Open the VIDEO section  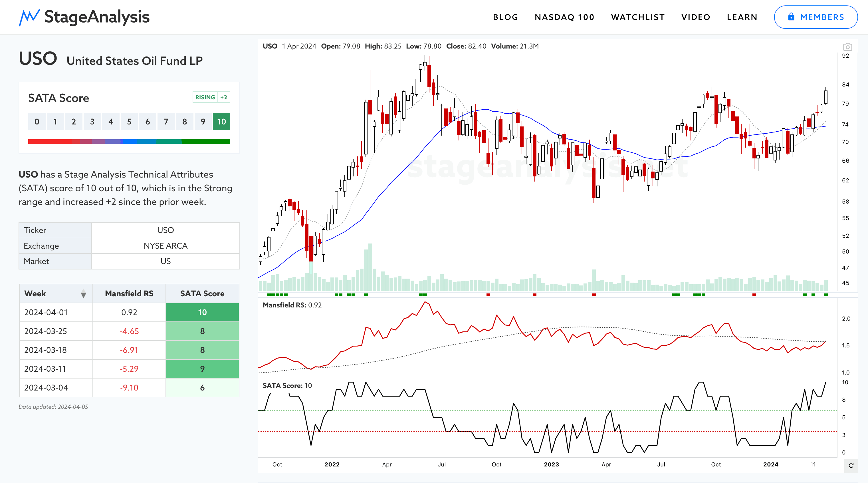[x=696, y=17]
